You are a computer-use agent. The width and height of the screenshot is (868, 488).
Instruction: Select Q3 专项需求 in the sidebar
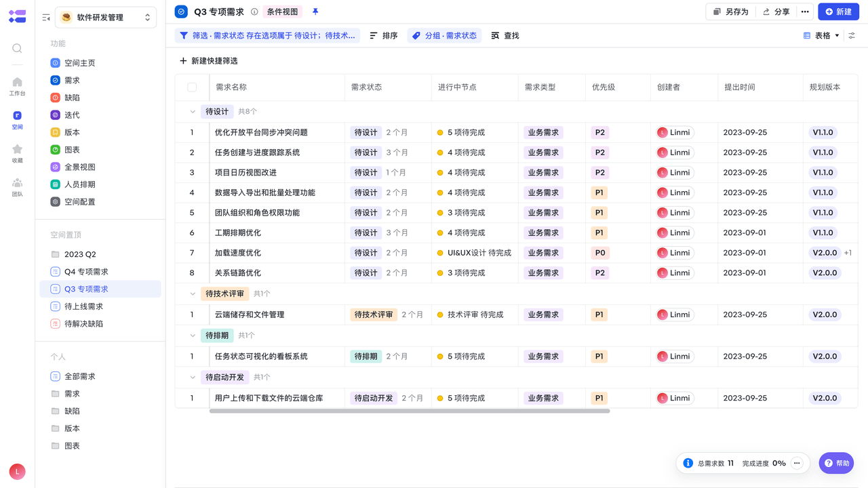click(100, 289)
